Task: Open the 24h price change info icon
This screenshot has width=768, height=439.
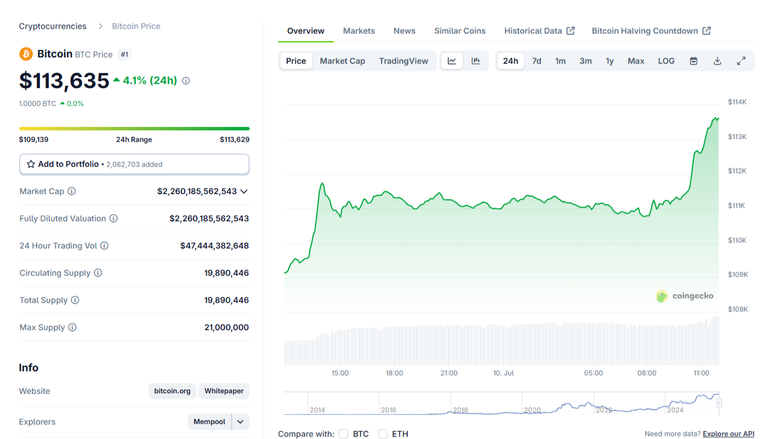Action: pos(186,81)
